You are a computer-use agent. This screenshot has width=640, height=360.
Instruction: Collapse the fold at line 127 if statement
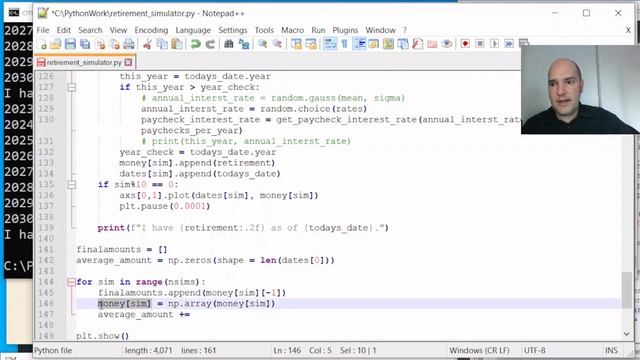pyautogui.click(x=72, y=87)
